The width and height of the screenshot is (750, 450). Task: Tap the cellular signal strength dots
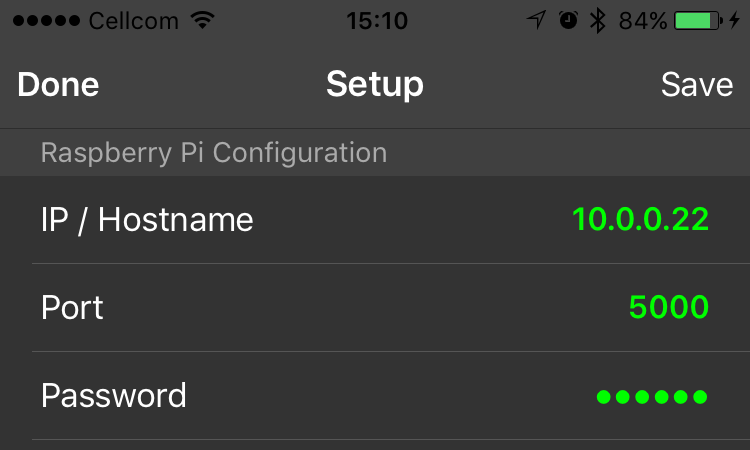(45, 20)
